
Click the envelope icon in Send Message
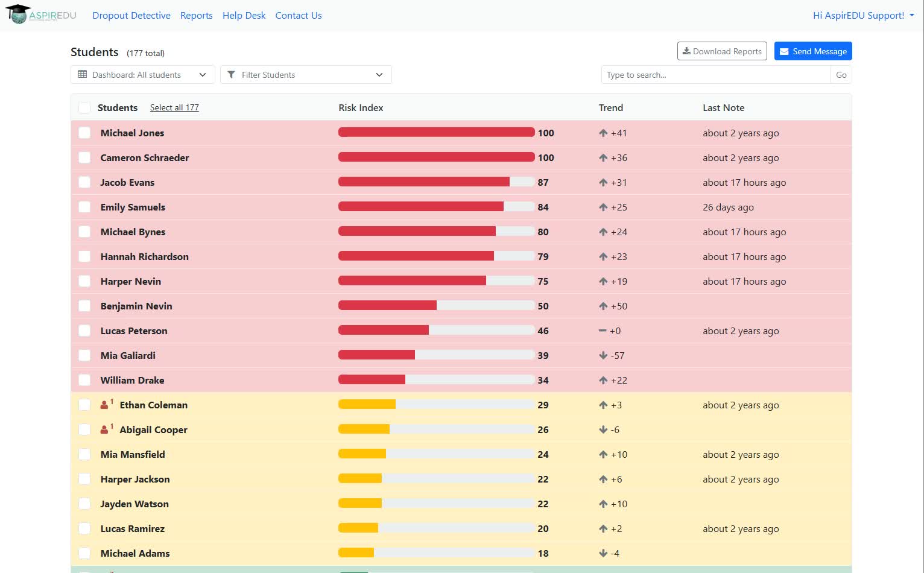click(784, 51)
